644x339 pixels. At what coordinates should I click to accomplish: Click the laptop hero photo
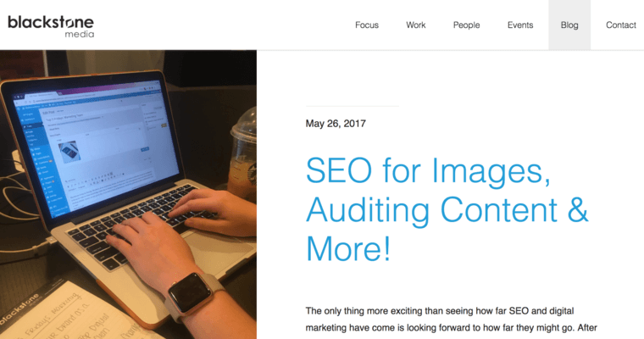(x=128, y=194)
